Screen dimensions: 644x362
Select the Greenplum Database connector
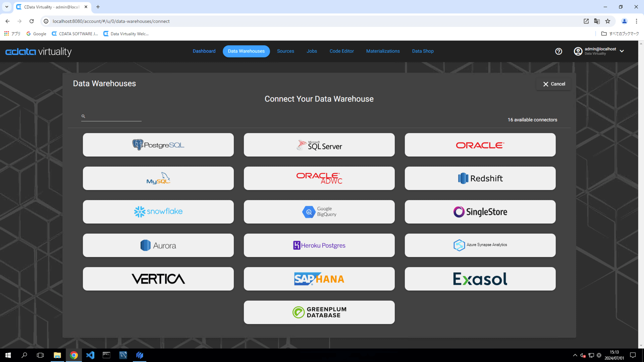point(319,312)
